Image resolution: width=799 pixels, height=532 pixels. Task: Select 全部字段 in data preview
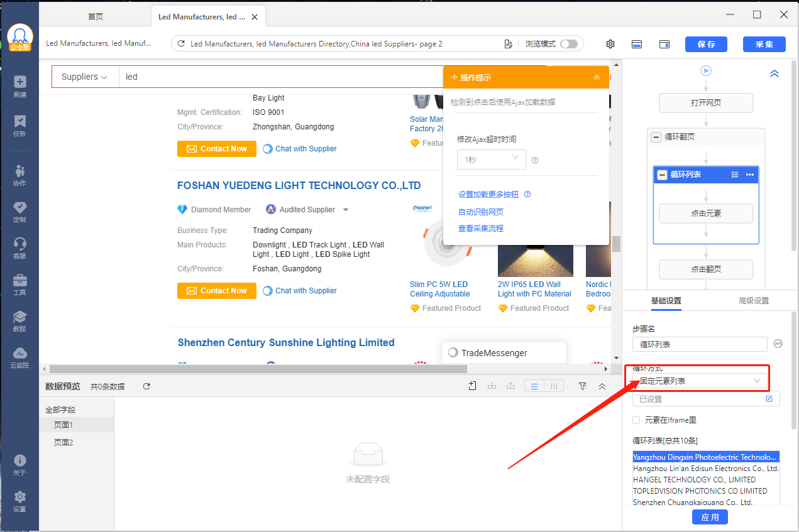tap(60, 410)
